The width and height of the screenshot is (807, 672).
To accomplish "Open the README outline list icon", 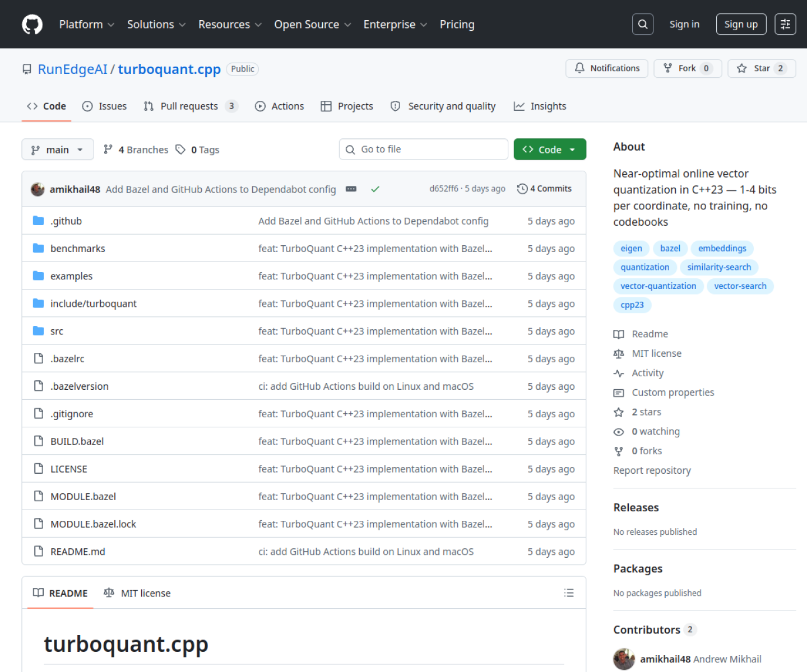I will click(569, 593).
